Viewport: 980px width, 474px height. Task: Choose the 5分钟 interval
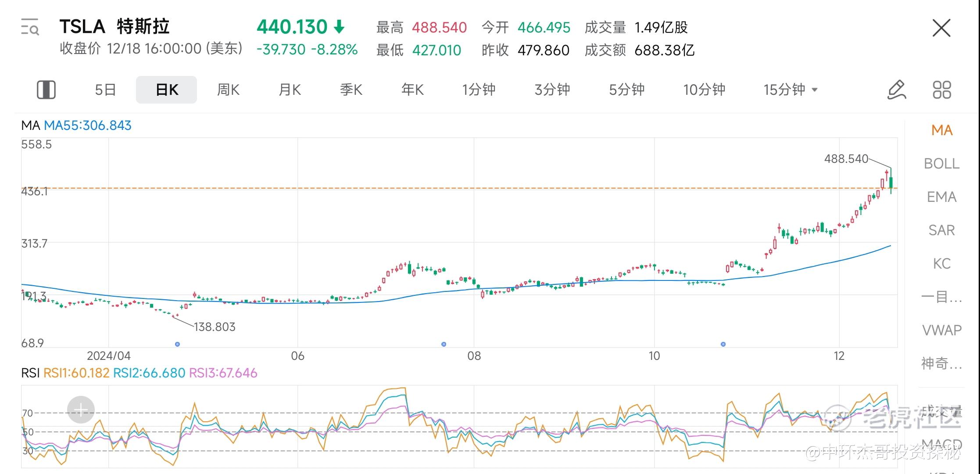626,90
